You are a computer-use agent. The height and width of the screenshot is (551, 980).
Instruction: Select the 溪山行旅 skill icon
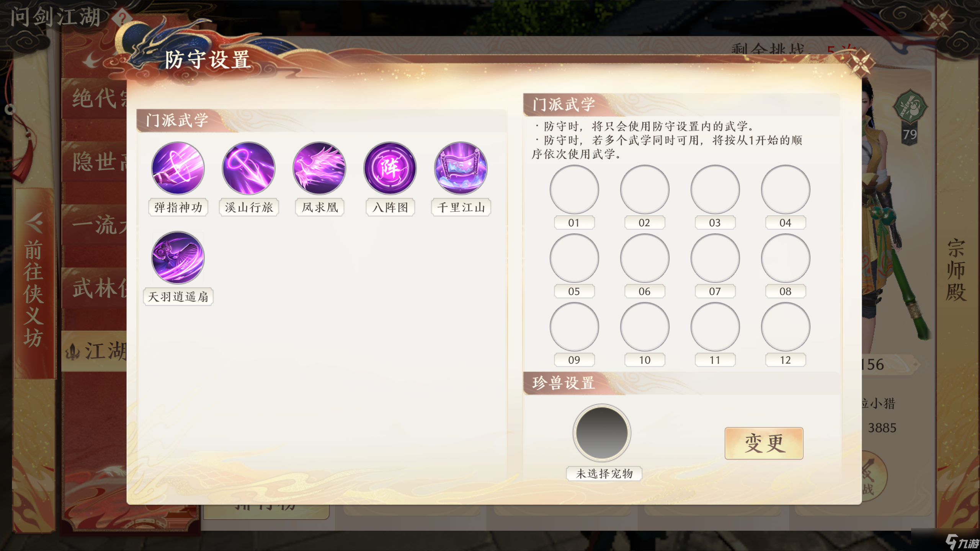click(x=248, y=168)
